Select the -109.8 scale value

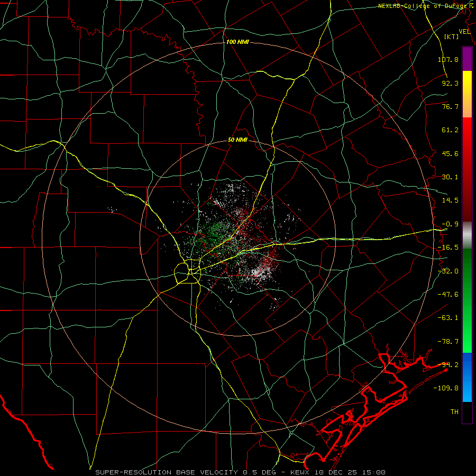point(446,388)
